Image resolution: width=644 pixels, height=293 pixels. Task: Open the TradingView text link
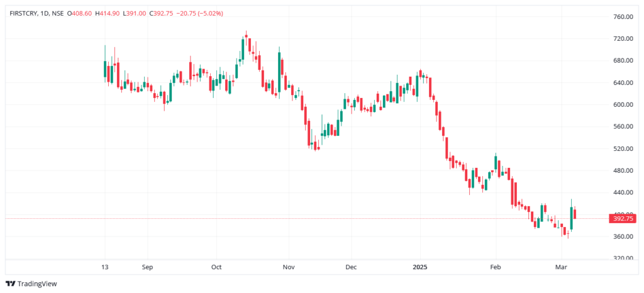coord(37,284)
